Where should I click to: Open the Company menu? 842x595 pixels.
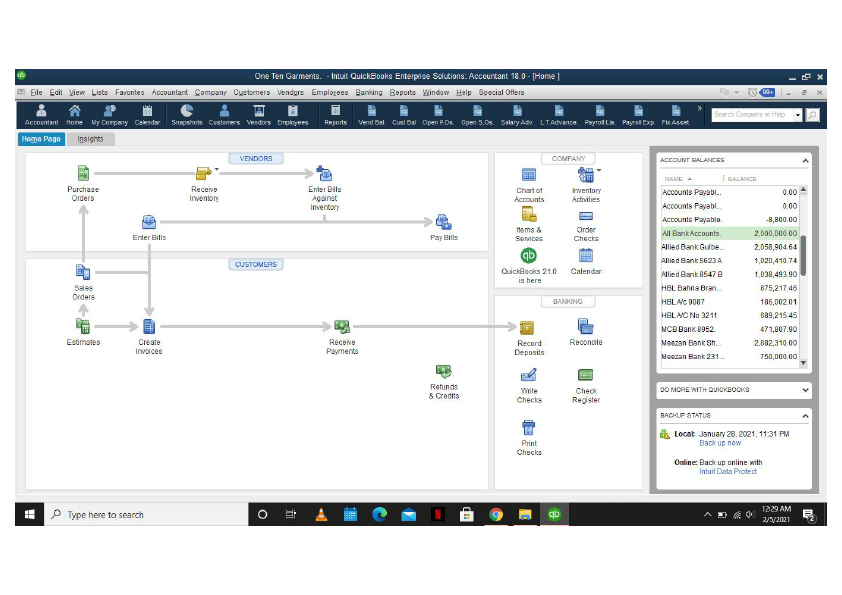tap(210, 92)
